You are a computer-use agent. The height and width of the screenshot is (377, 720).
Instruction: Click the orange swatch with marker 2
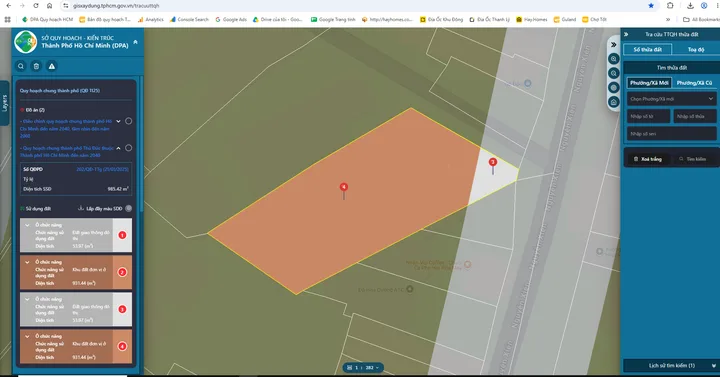(x=122, y=272)
